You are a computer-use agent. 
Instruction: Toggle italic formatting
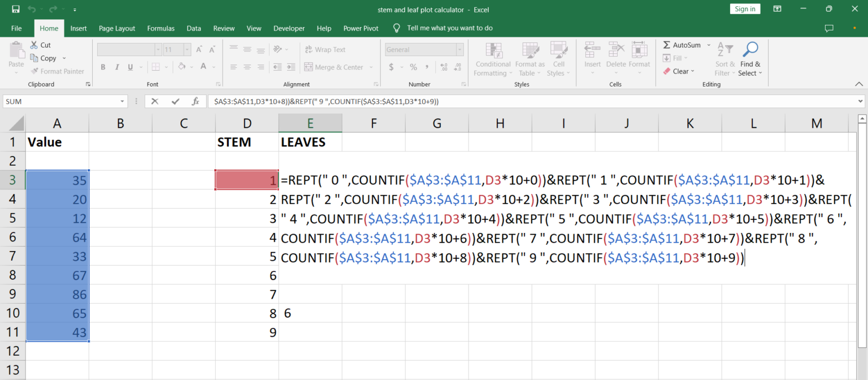[116, 67]
